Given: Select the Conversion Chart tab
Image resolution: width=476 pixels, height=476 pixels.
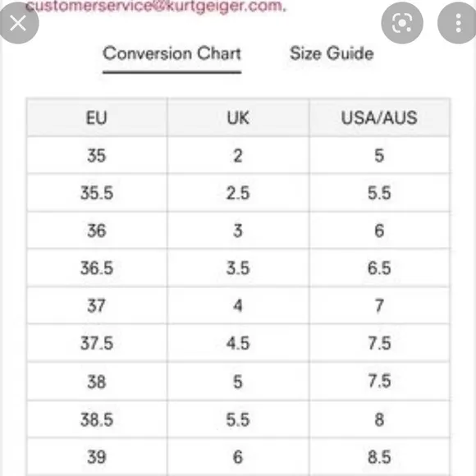Looking at the screenshot, I should (172, 53).
